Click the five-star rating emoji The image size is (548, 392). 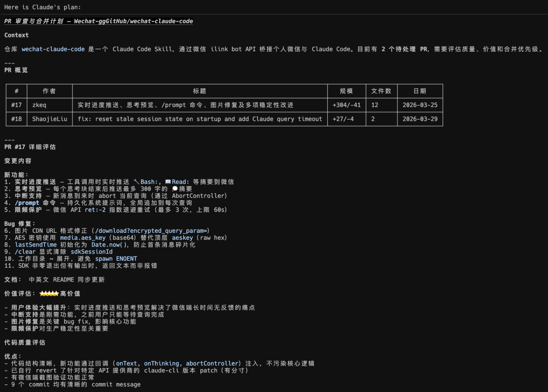49,294
